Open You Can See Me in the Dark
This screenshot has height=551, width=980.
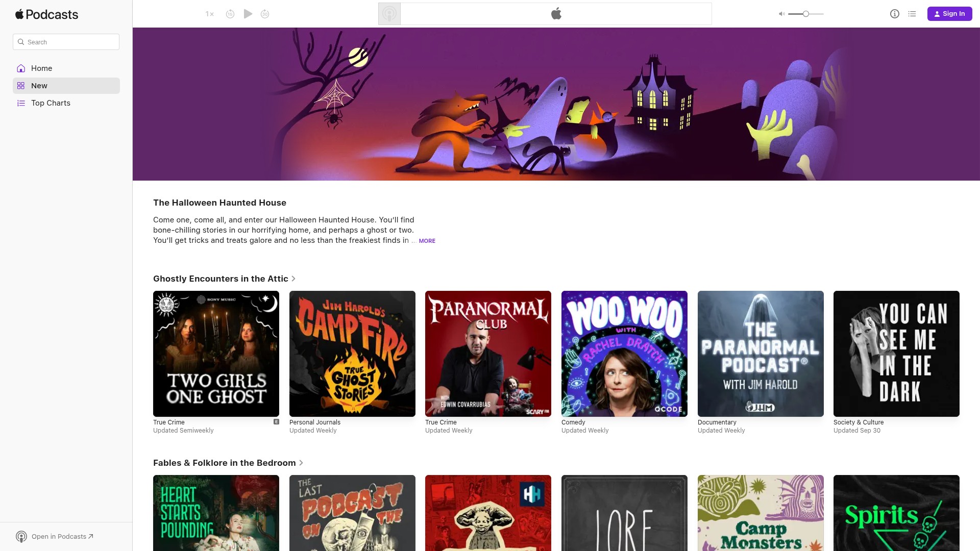pos(896,354)
